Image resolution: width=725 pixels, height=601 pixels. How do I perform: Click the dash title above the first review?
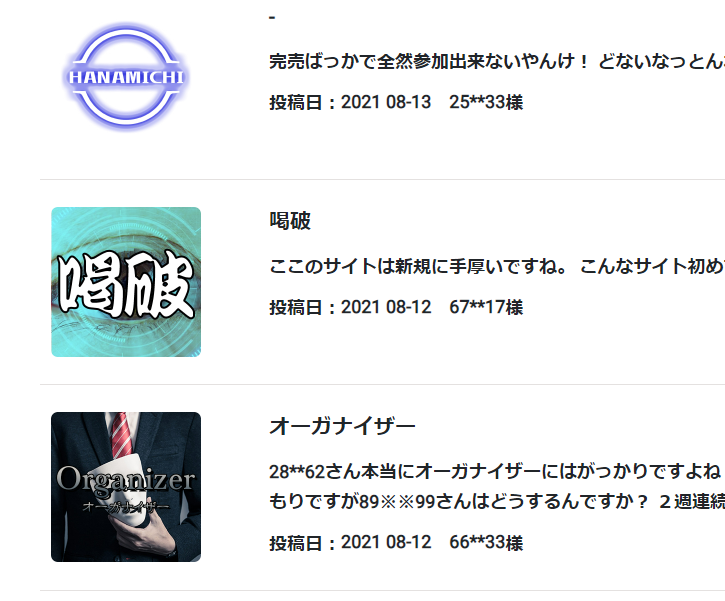coord(272,18)
